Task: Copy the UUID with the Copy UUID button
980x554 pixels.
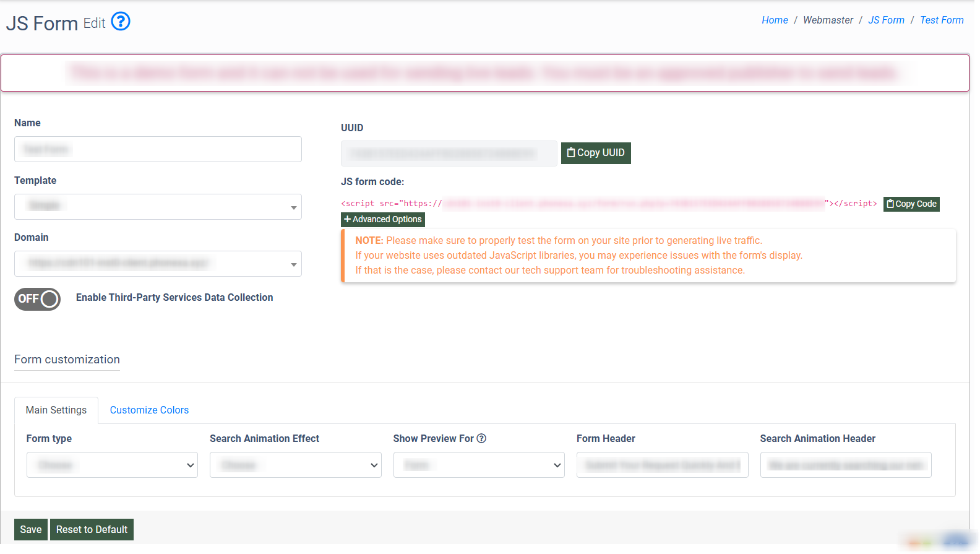Action: (595, 153)
